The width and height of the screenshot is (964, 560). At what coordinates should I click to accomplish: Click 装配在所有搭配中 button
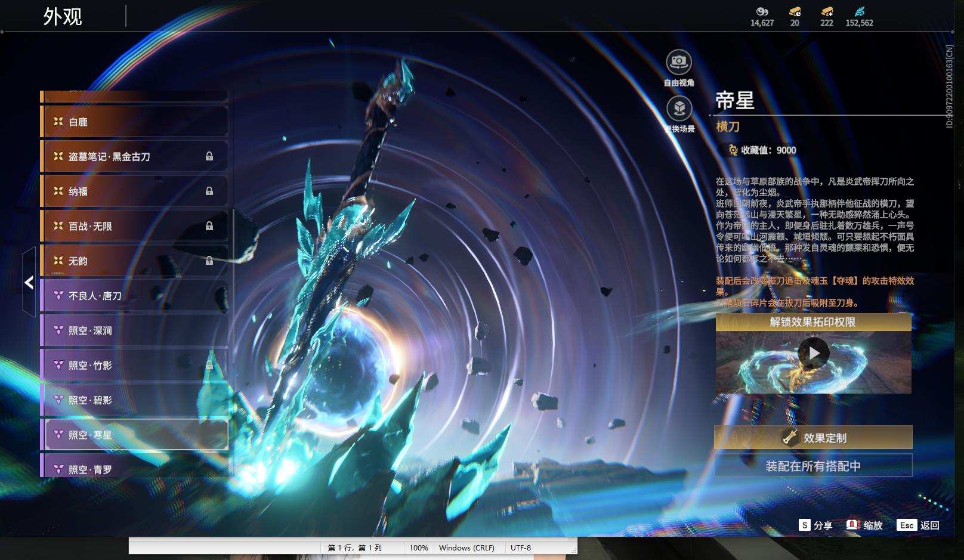pyautogui.click(x=813, y=466)
